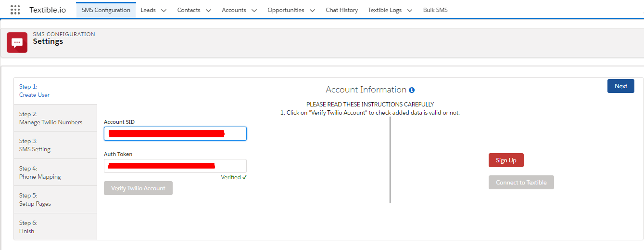Select Step 4: Phone Mapping

(x=55, y=172)
